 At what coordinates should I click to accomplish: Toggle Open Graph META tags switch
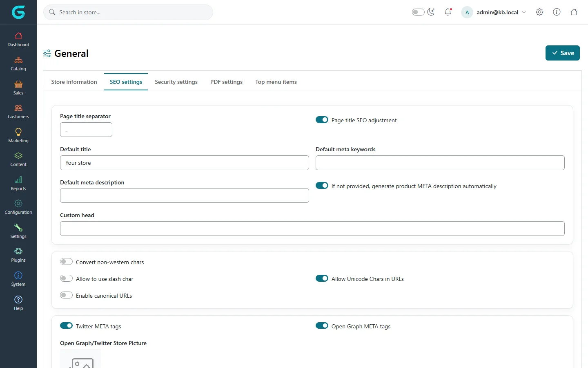pos(322,326)
